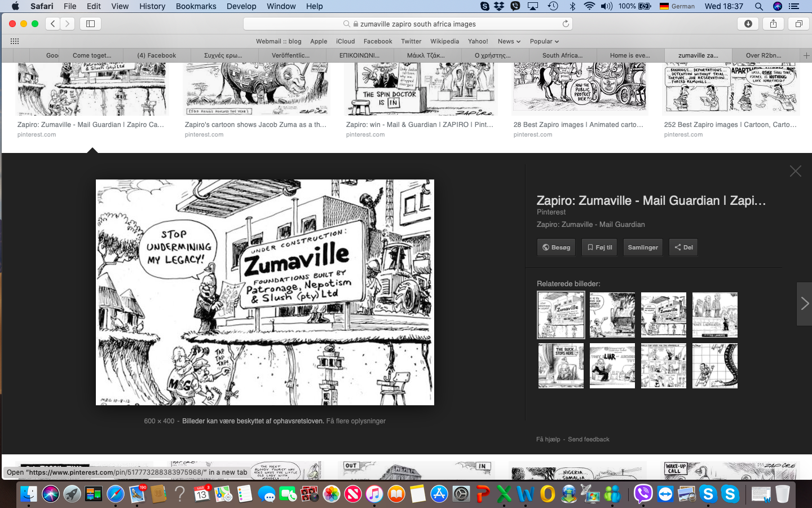Open Safari downloads list
Viewport: 812px width, 508px height.
click(x=748, y=24)
